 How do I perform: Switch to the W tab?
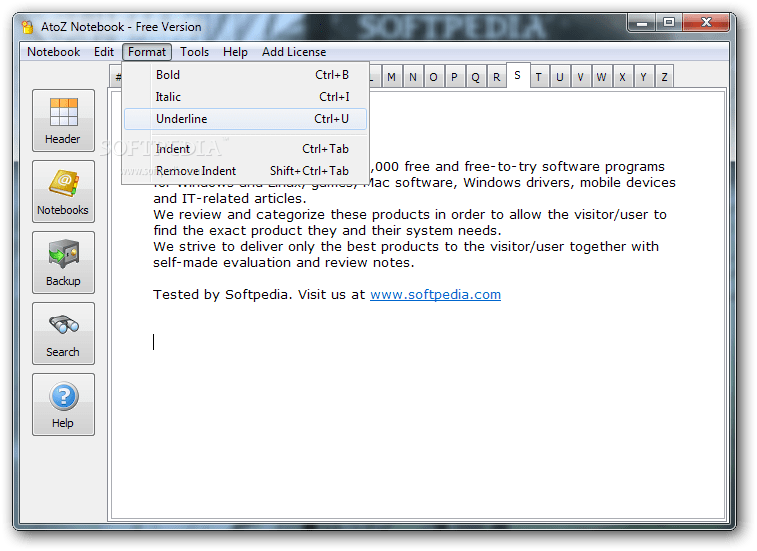[x=602, y=77]
